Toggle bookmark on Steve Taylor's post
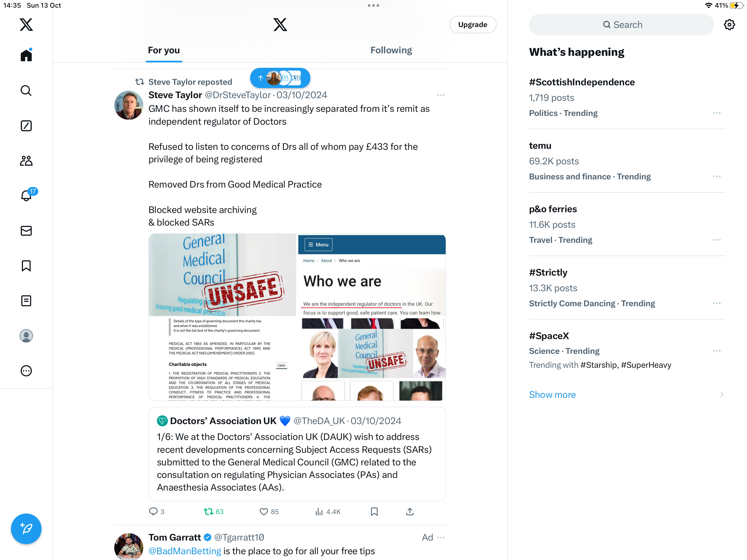747x560 pixels. point(374,512)
